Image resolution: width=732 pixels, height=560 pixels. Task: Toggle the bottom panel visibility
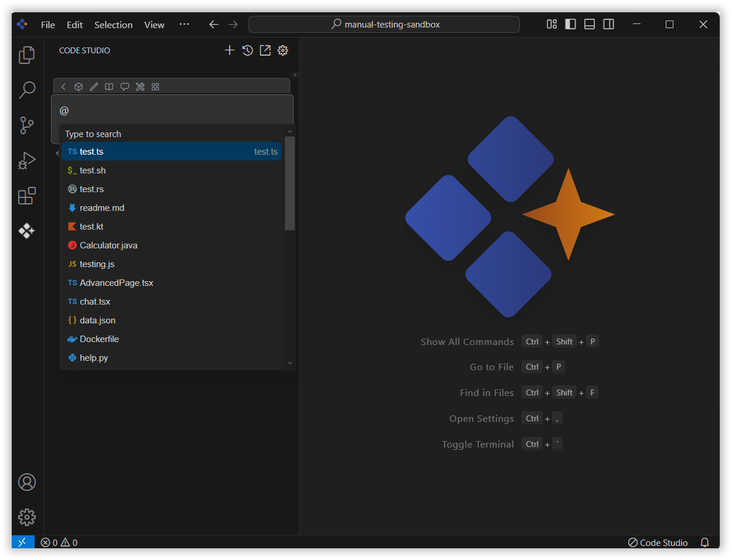pos(590,24)
